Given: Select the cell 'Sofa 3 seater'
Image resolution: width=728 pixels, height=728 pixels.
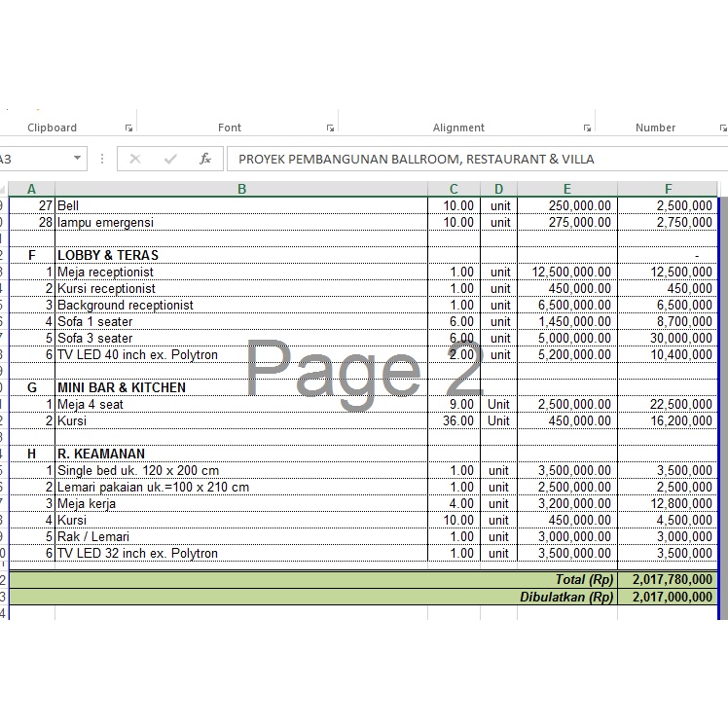Looking at the screenshot, I should point(241,338).
